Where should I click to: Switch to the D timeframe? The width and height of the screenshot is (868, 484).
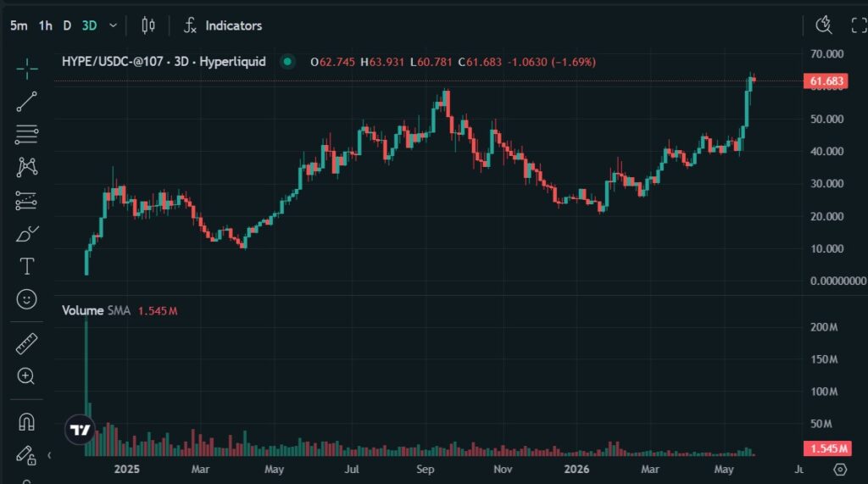click(x=67, y=25)
